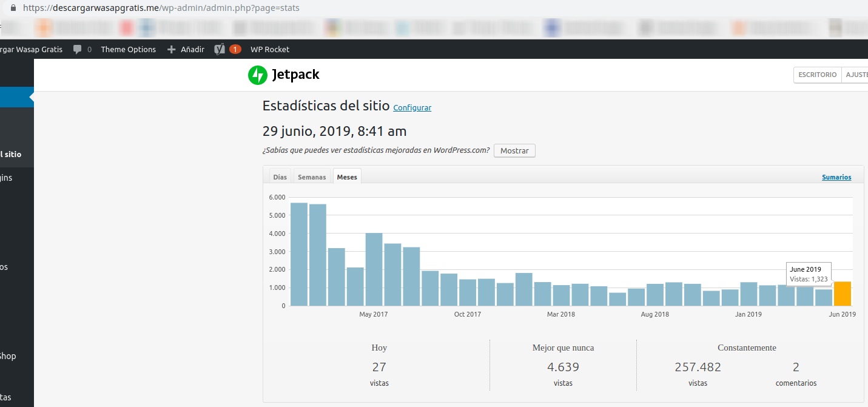
Task: Click the plus icon next to Añadir
Action: click(171, 50)
